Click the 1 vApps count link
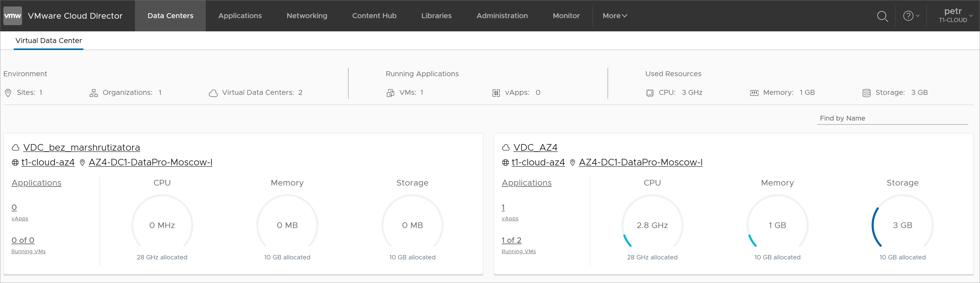Image resolution: width=980 pixels, height=283 pixels. (x=503, y=208)
